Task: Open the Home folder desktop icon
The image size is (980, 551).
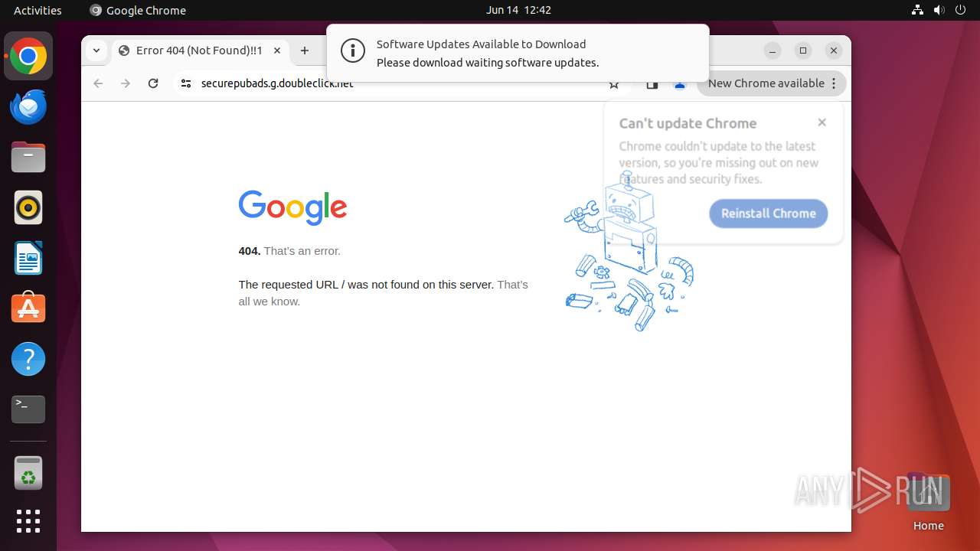Action: click(x=928, y=502)
